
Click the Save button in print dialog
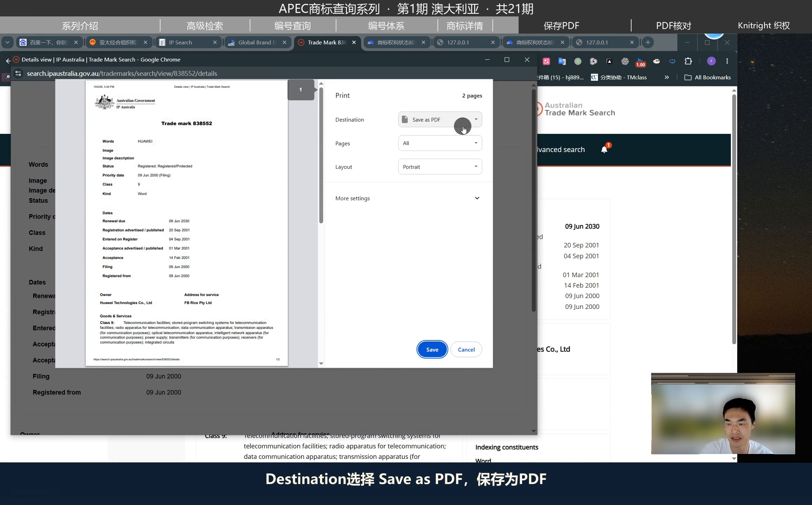432,349
